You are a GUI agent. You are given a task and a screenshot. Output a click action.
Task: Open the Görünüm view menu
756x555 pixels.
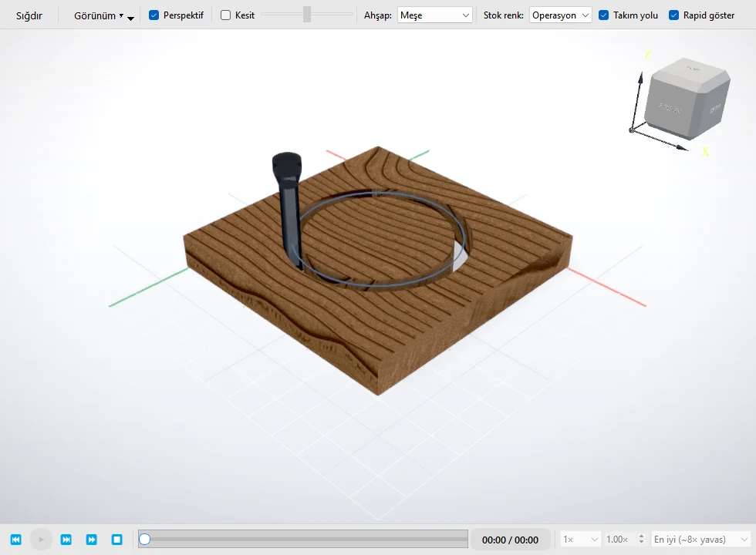click(x=103, y=15)
